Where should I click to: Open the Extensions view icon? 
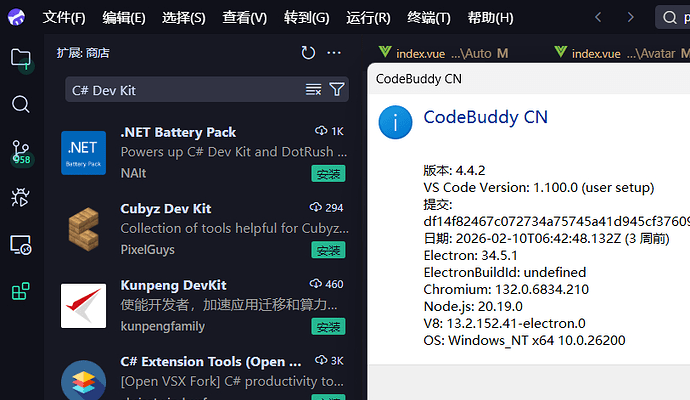click(21, 291)
